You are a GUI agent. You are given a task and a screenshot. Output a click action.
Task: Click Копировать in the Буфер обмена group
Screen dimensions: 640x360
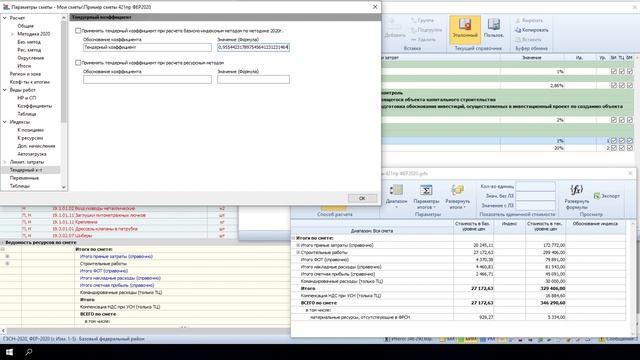(532, 30)
